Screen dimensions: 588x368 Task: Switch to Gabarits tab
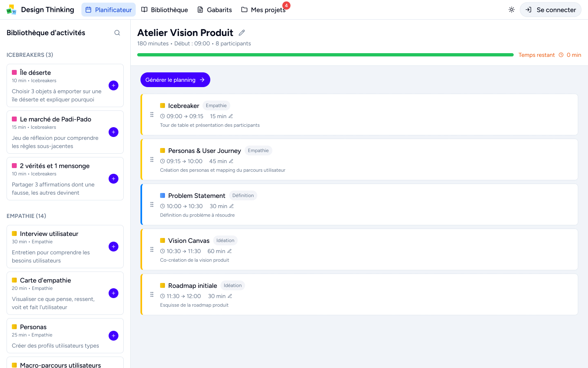[214, 10]
